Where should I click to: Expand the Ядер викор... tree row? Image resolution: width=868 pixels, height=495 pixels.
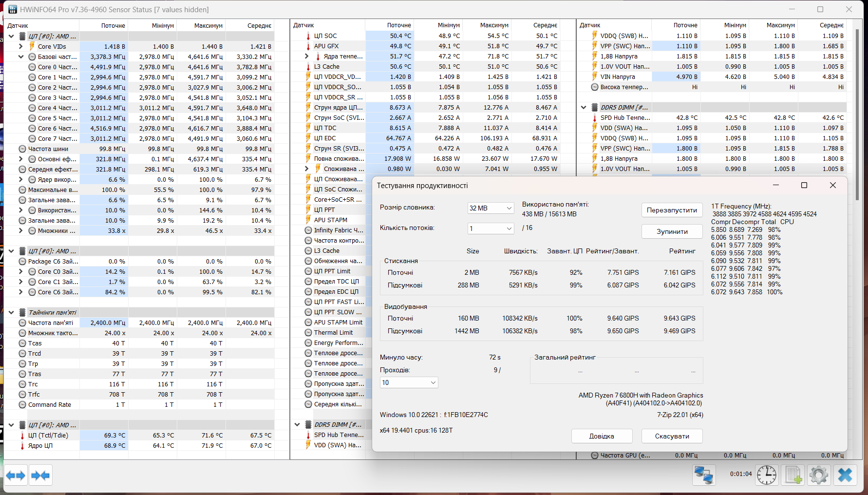[20, 179]
